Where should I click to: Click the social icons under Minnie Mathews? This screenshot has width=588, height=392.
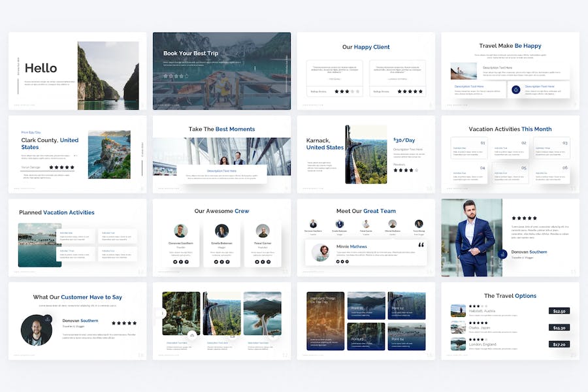pos(342,261)
